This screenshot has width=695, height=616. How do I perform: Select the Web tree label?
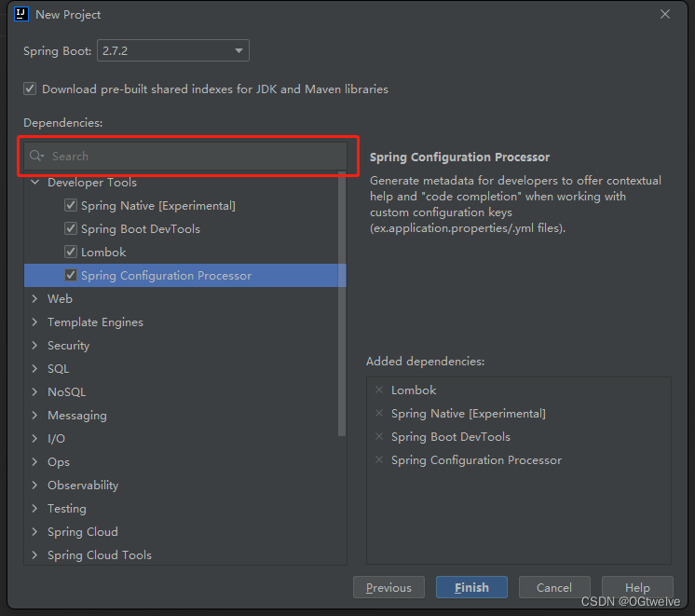pos(60,298)
